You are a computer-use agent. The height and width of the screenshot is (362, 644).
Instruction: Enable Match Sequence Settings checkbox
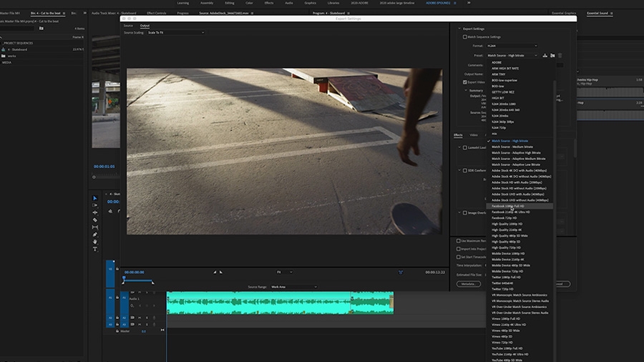pyautogui.click(x=464, y=36)
